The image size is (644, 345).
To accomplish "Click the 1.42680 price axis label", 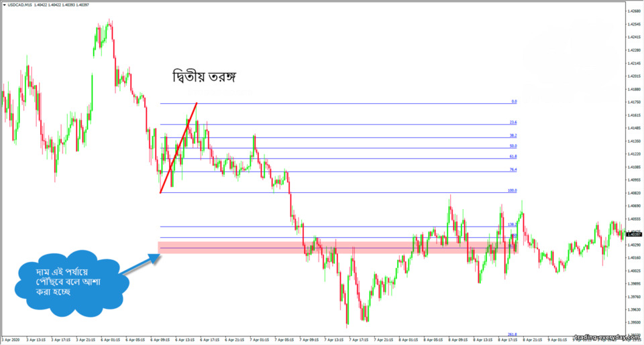I will 634,11.
